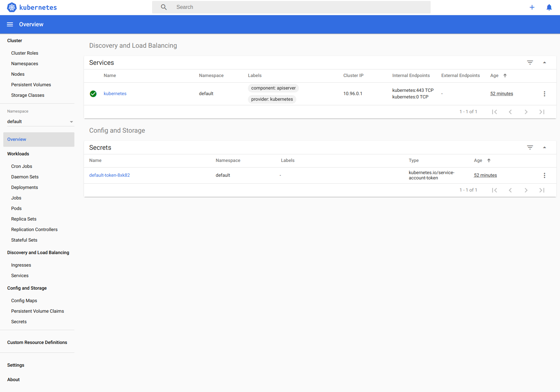The height and width of the screenshot is (392, 560).
Task: Sort Services by Age arrow
Action: [505, 76]
